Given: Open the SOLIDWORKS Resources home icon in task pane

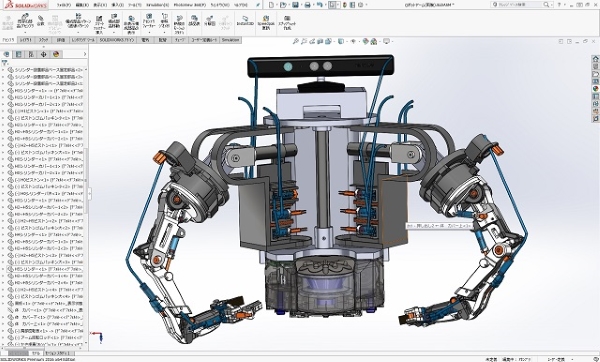Looking at the screenshot, I should 595,59.
